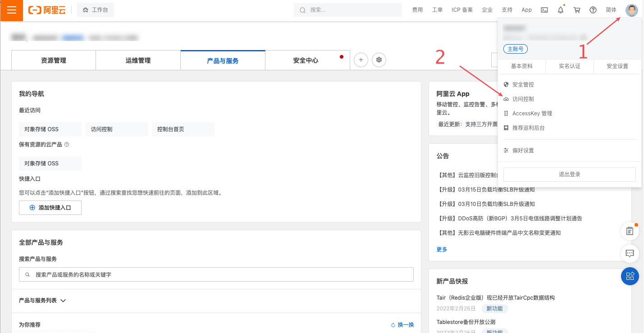The height and width of the screenshot is (333, 644).
Task: Click 退出登录 to log out
Action: 569,174
